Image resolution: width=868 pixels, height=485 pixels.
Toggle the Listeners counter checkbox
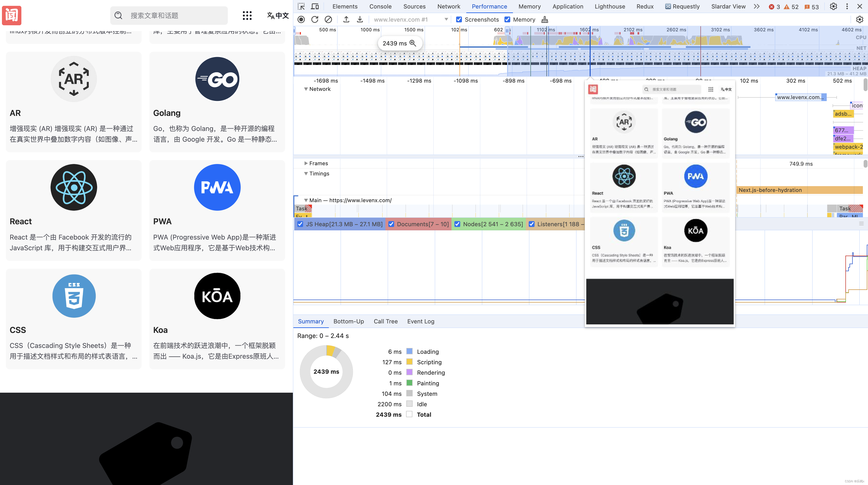click(532, 224)
